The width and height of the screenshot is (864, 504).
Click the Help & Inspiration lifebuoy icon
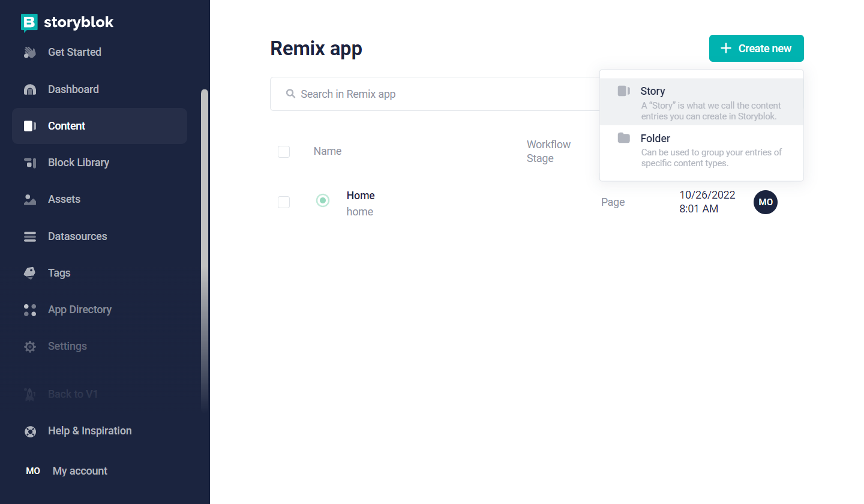coord(30,431)
